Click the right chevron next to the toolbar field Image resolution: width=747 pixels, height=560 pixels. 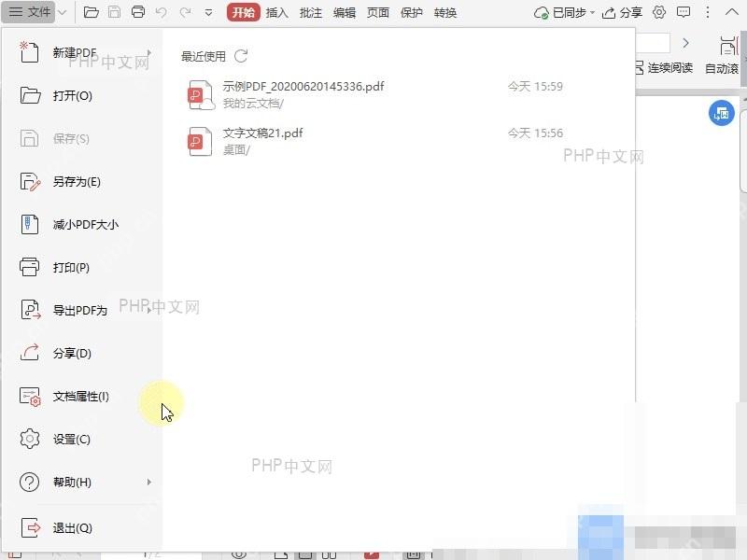pos(685,43)
